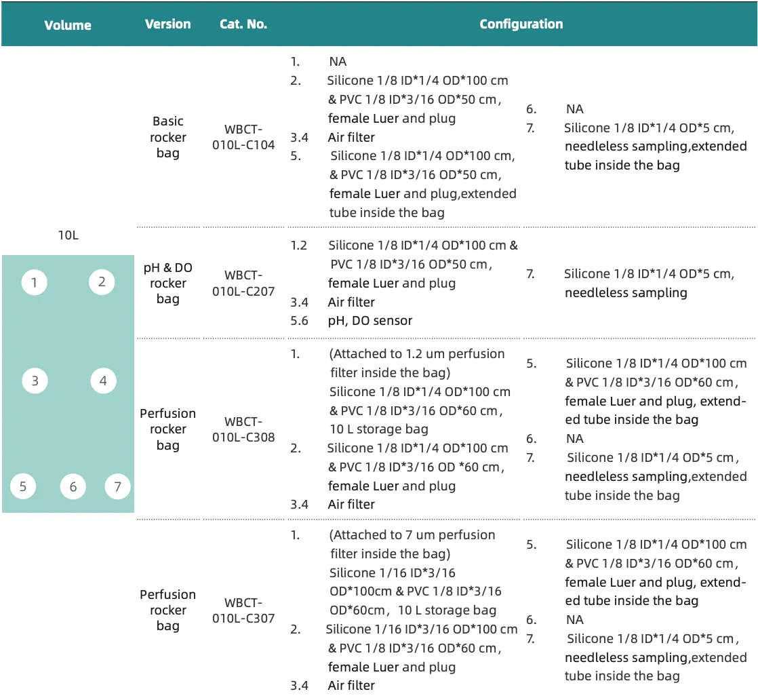Select 10 L storage bag in the WBCT-010L-C307 row
The width and height of the screenshot is (758, 700).
(447, 610)
